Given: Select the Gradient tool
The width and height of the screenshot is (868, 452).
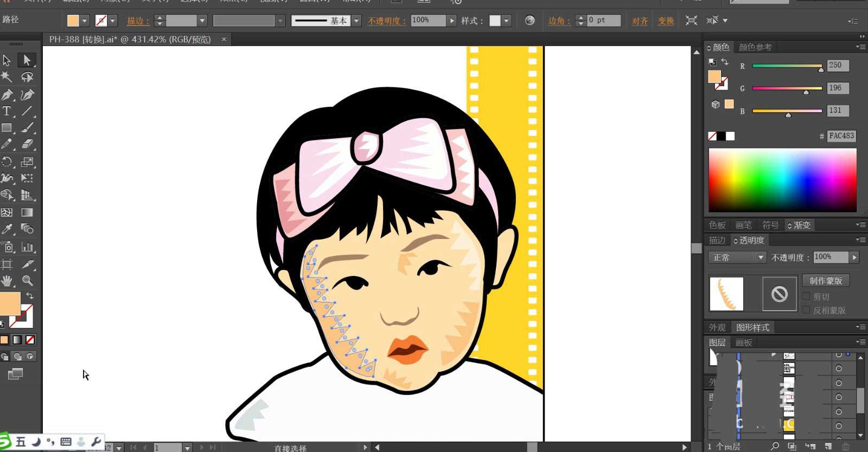Looking at the screenshot, I should point(27,212).
